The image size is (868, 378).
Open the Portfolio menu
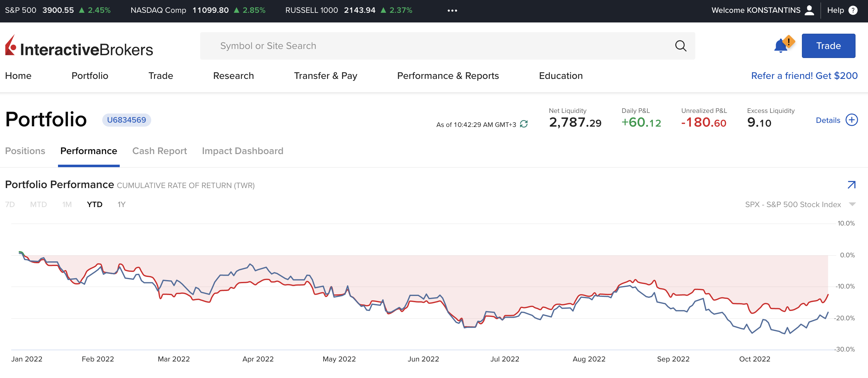click(90, 76)
